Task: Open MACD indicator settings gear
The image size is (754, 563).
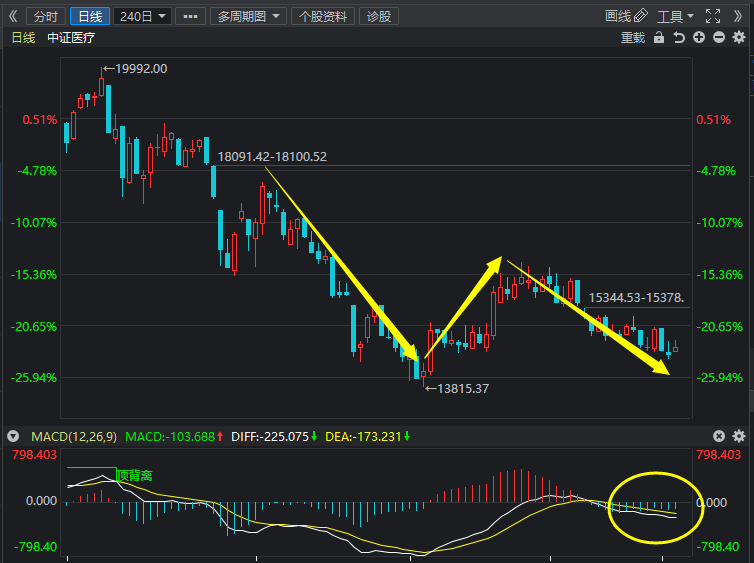Action: tap(739, 436)
